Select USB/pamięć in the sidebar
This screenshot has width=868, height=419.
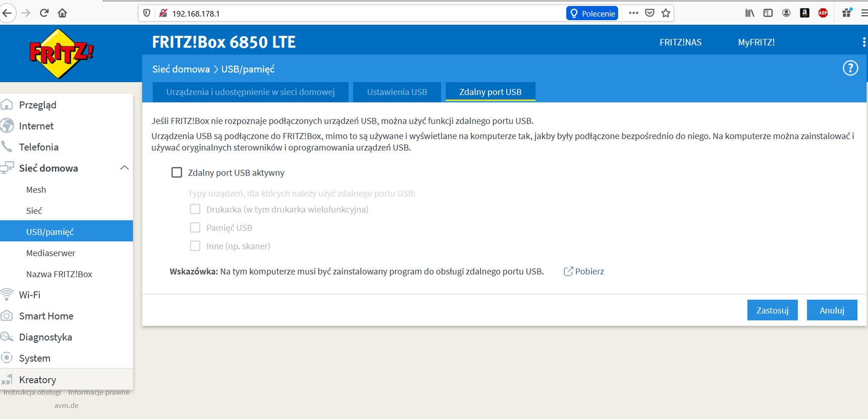pyautogui.click(x=67, y=232)
